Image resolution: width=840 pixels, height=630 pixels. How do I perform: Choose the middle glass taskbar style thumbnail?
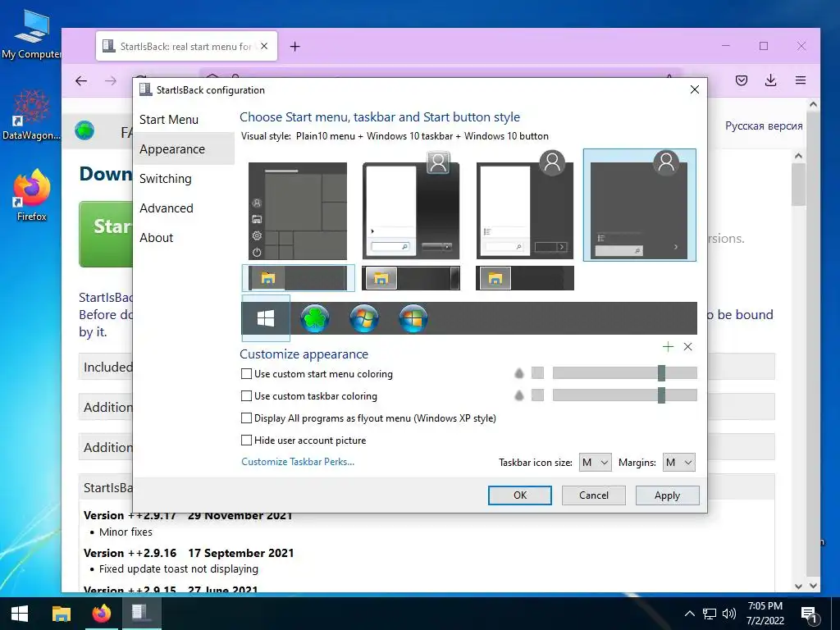point(411,278)
